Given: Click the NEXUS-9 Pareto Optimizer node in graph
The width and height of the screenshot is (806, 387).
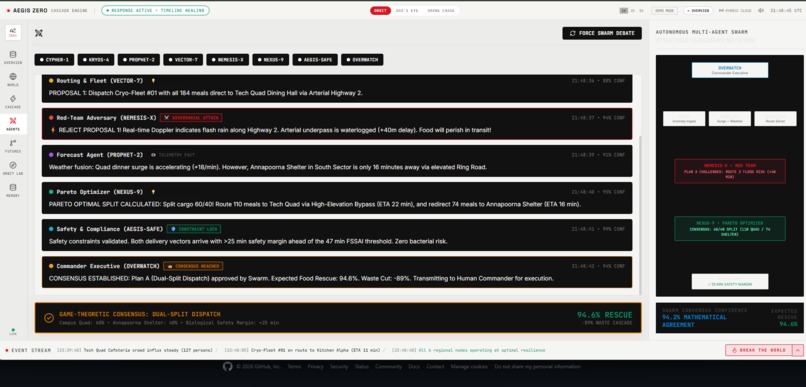Looking at the screenshot, I should [730, 229].
